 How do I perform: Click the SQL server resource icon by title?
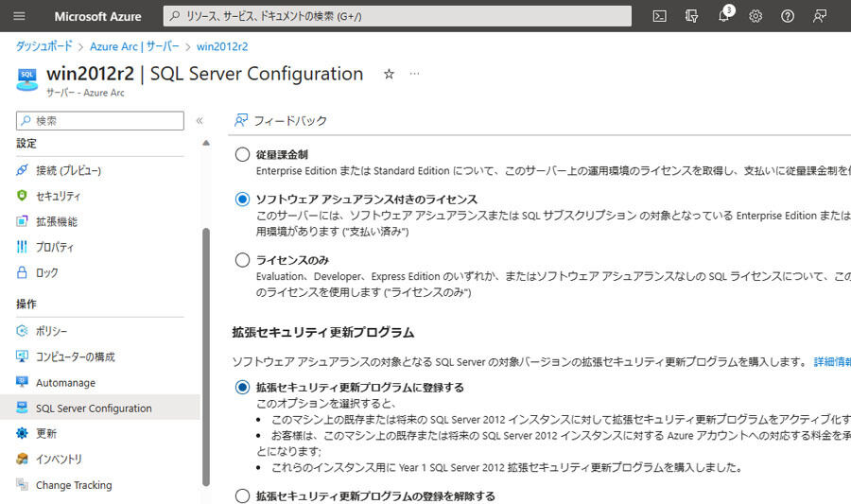click(26, 79)
